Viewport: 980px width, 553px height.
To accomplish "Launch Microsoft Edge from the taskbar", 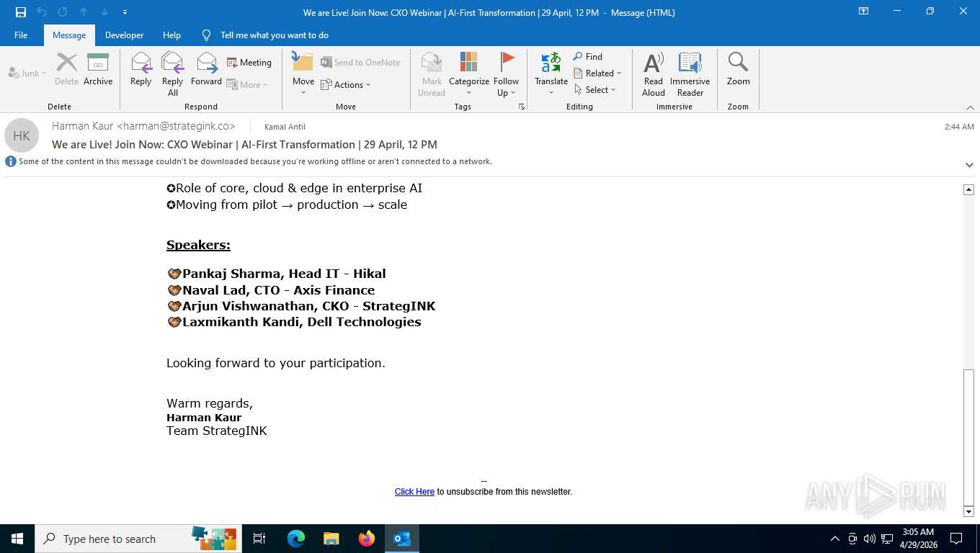I will coord(296,539).
